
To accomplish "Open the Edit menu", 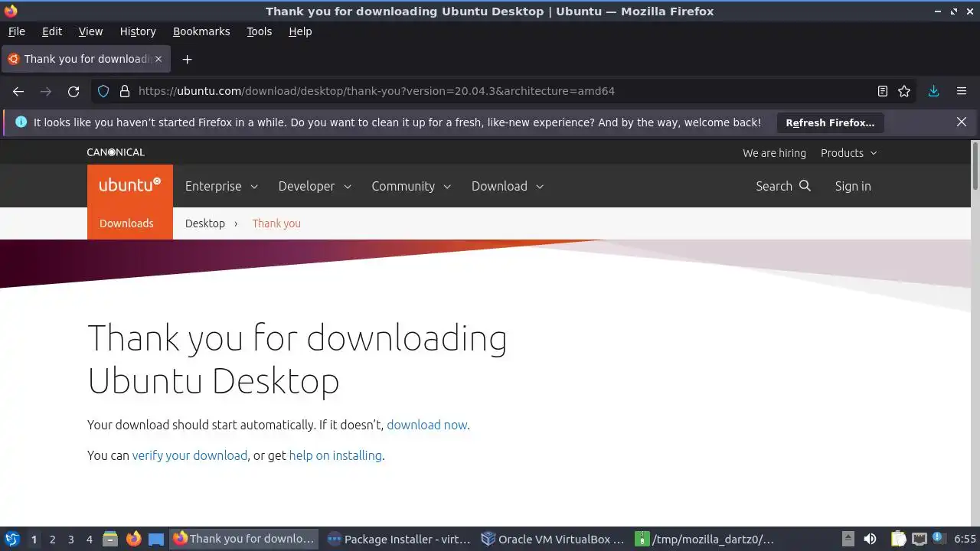I will [x=52, y=31].
